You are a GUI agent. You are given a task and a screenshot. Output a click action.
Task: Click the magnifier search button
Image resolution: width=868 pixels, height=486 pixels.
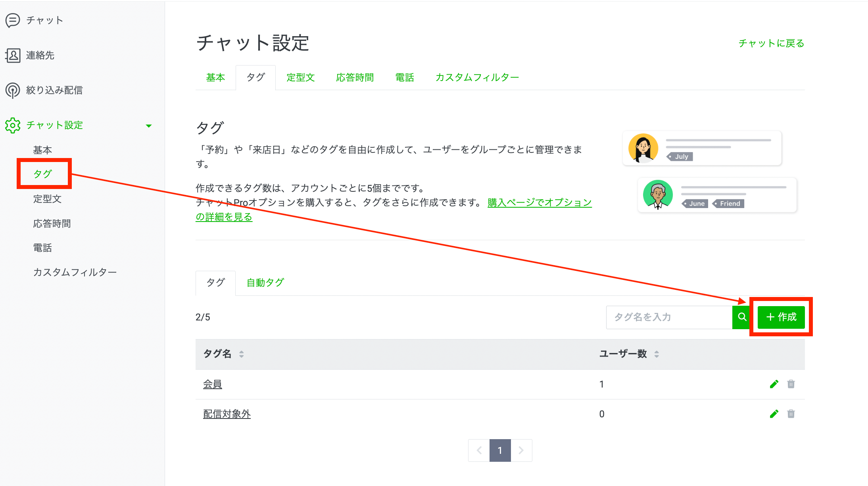point(742,317)
